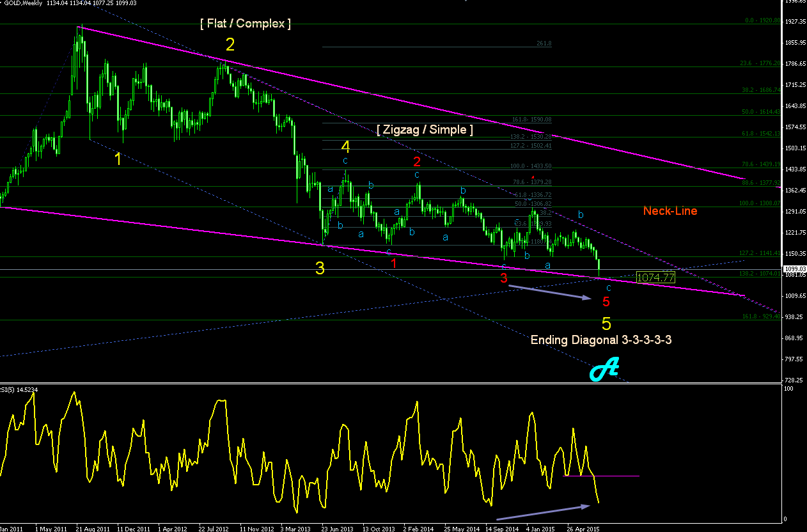Viewport: 807px width, 532px height.
Task: Click the 22 Jul 2012 date on time axis
Action: click(x=214, y=529)
